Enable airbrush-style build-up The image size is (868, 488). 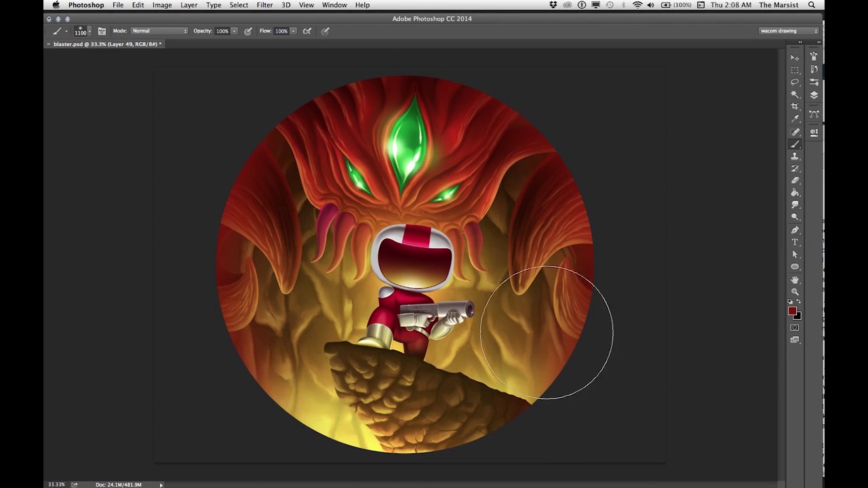(x=307, y=31)
